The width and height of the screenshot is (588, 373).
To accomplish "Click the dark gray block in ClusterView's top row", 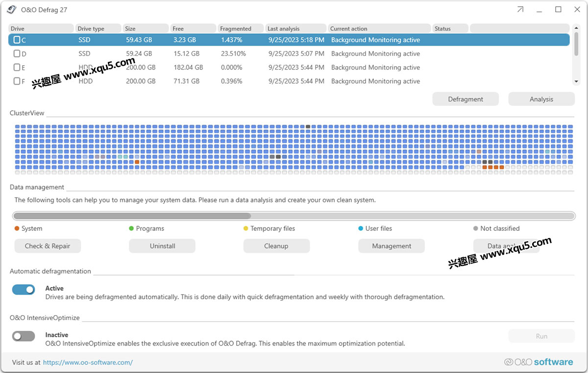I will click(x=308, y=126).
